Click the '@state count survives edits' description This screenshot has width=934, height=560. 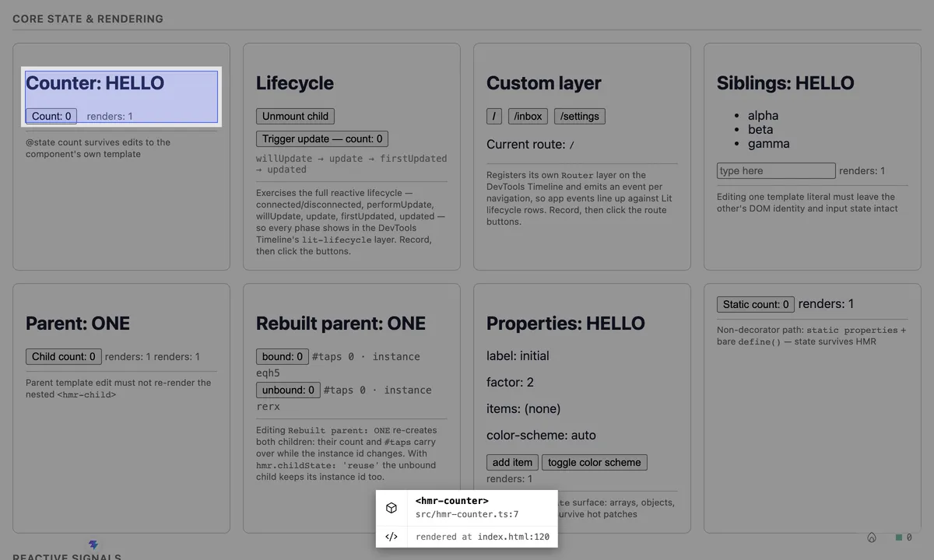[98, 148]
